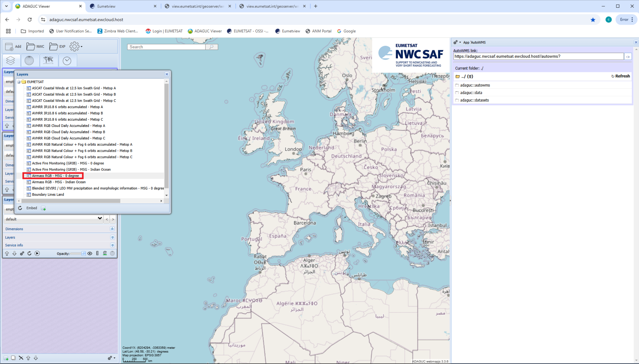Click add-layer icon next to Embed
The width and height of the screenshot is (639, 364).
point(43,208)
